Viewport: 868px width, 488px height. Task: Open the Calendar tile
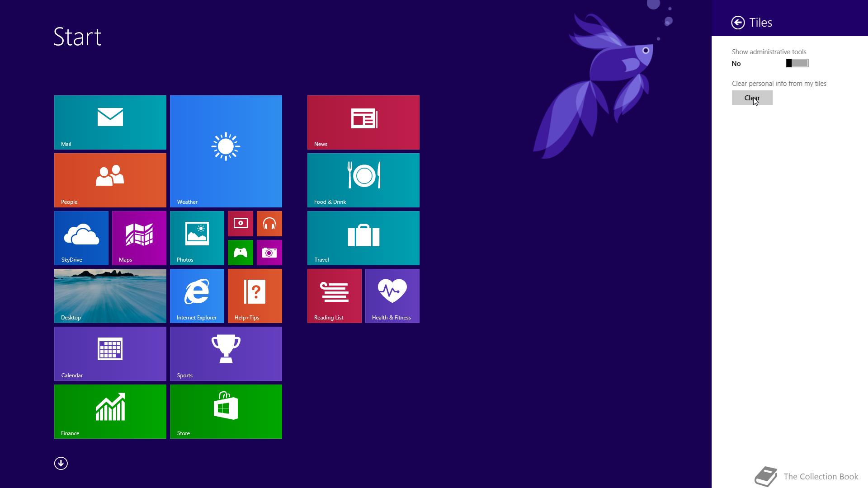coord(110,354)
